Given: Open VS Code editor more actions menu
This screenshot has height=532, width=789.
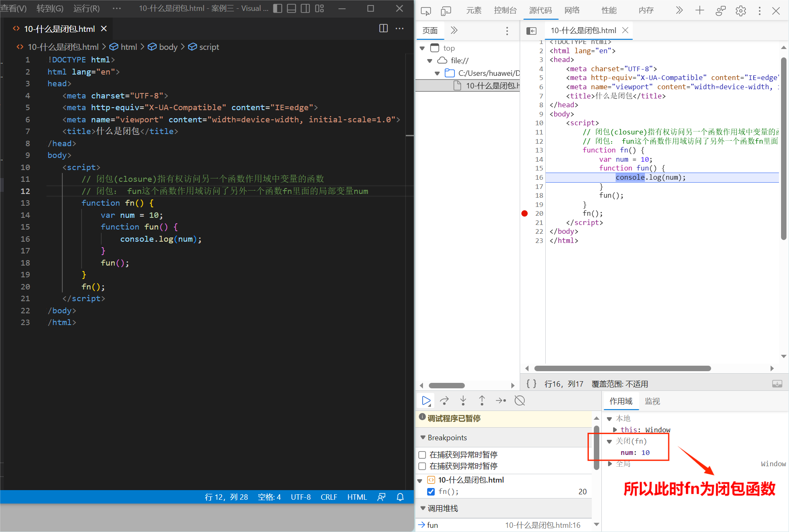Looking at the screenshot, I should pos(400,28).
